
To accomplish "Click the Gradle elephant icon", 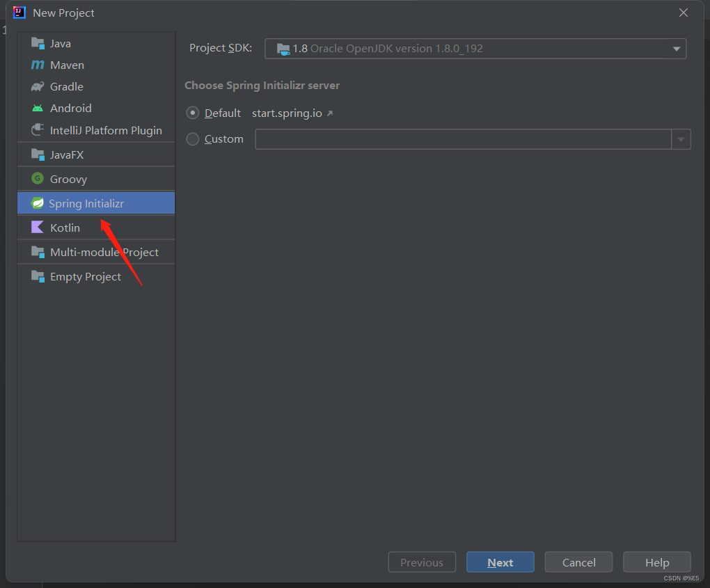I will click(38, 86).
